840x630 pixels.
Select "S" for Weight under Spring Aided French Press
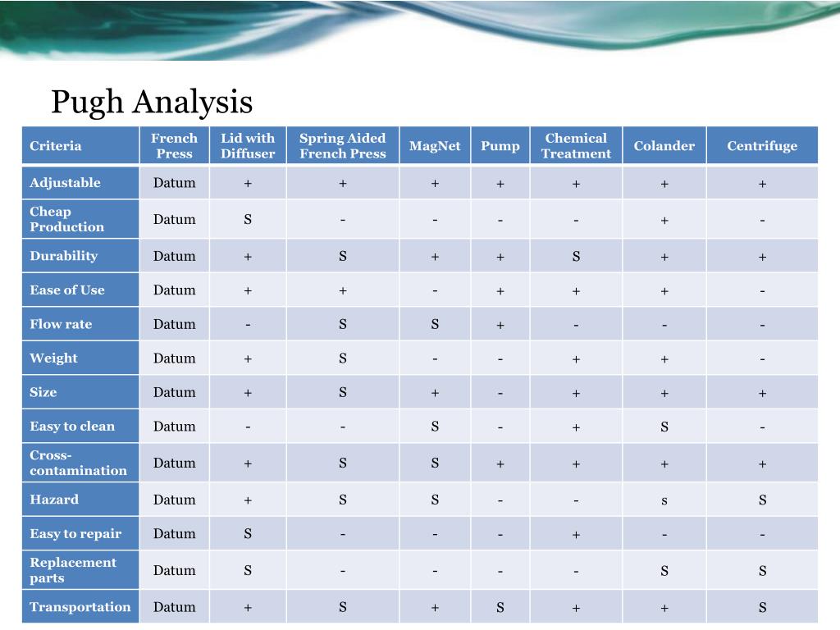[x=343, y=358]
